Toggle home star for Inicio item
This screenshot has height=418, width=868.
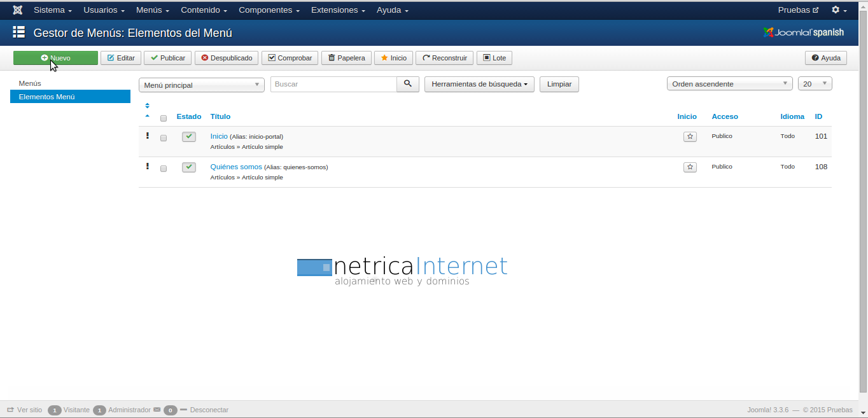[690, 137]
